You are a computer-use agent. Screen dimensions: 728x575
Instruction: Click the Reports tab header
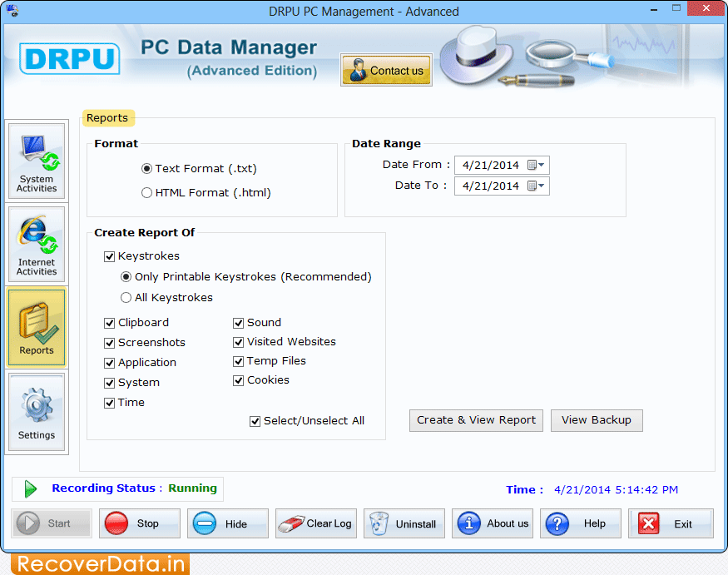pos(107,118)
